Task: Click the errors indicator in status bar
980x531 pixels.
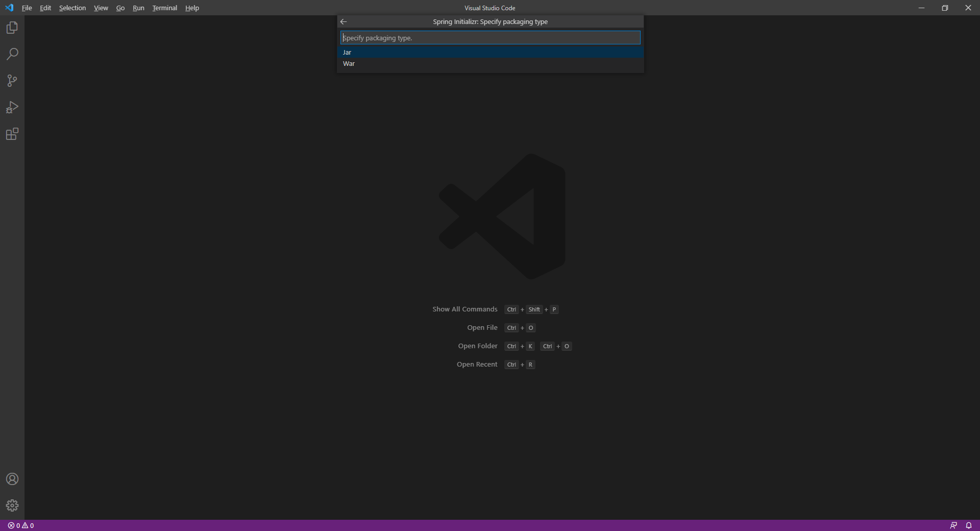Action: point(14,525)
